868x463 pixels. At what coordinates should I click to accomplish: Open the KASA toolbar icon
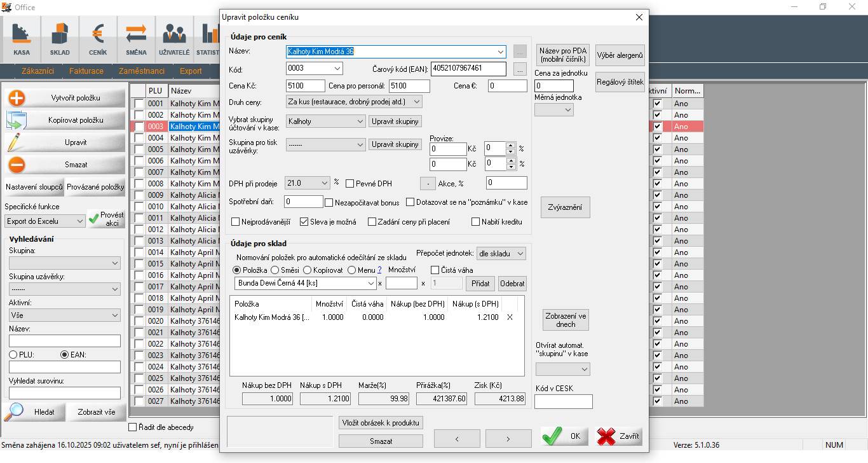click(22, 38)
